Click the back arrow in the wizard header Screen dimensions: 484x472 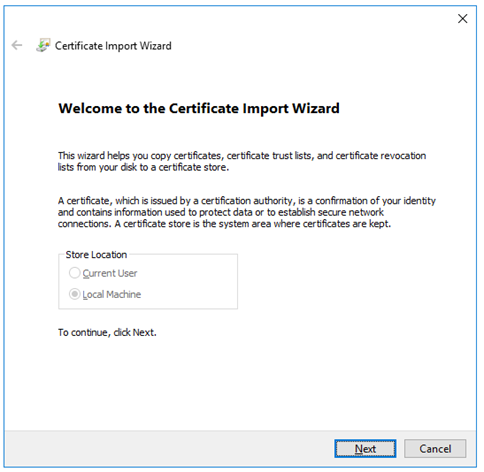pyautogui.click(x=17, y=45)
